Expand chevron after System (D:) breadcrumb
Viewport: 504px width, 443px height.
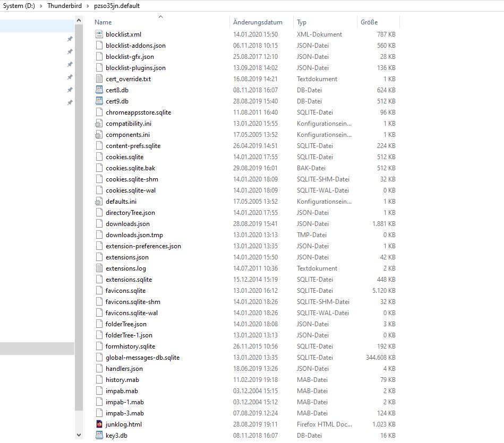(41, 6)
